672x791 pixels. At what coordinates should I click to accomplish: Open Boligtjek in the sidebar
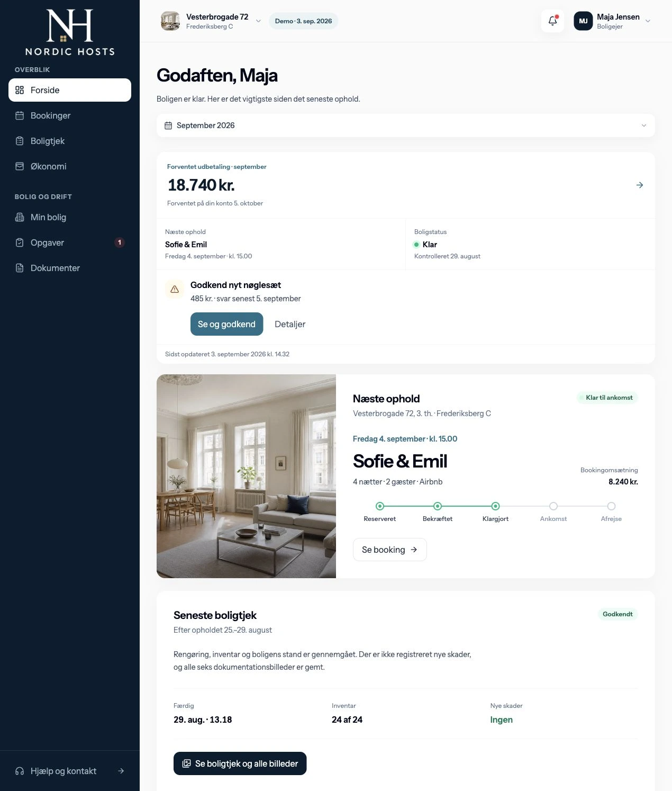click(x=70, y=141)
